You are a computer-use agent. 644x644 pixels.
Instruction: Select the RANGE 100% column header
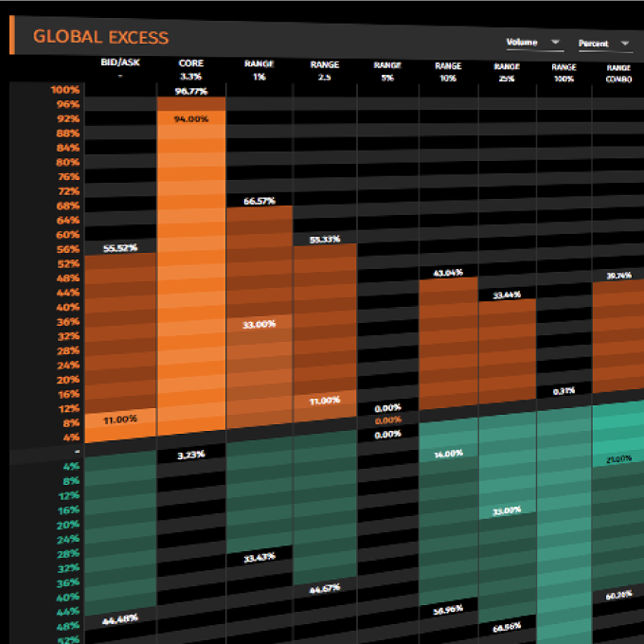[563, 73]
